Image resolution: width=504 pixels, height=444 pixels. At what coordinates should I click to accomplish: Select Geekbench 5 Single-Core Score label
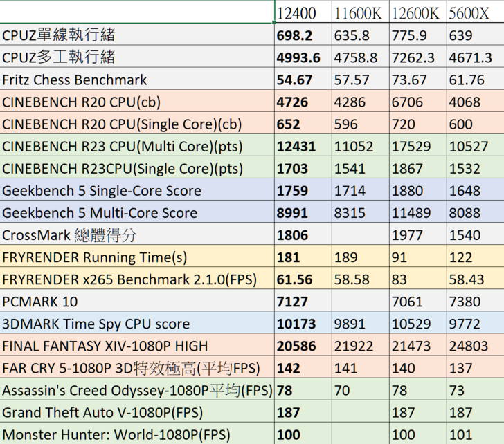click(137, 189)
